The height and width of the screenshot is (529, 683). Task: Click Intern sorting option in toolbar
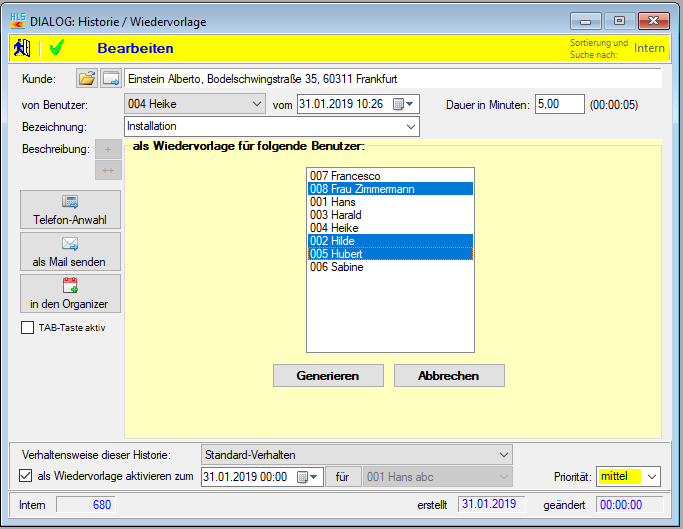pyautogui.click(x=649, y=48)
